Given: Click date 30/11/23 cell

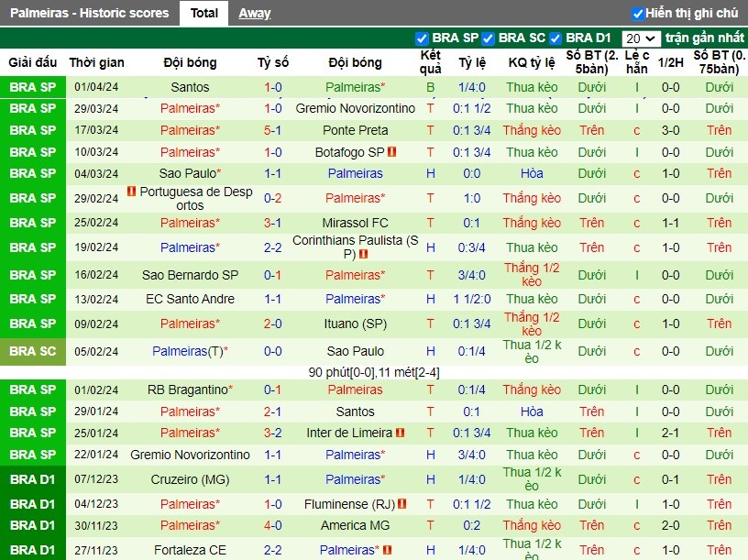Looking at the screenshot, I should coord(96,525).
